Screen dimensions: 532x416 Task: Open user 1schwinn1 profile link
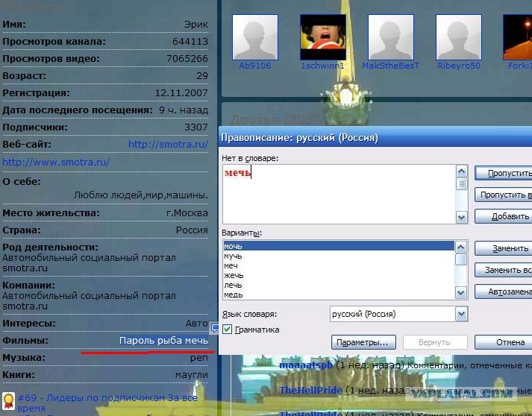point(322,66)
